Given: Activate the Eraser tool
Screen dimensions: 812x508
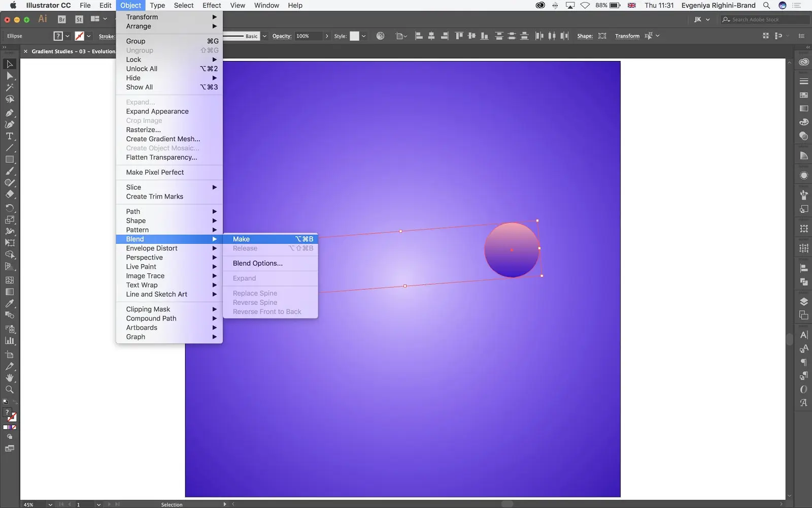Looking at the screenshot, I should pos(9,194).
